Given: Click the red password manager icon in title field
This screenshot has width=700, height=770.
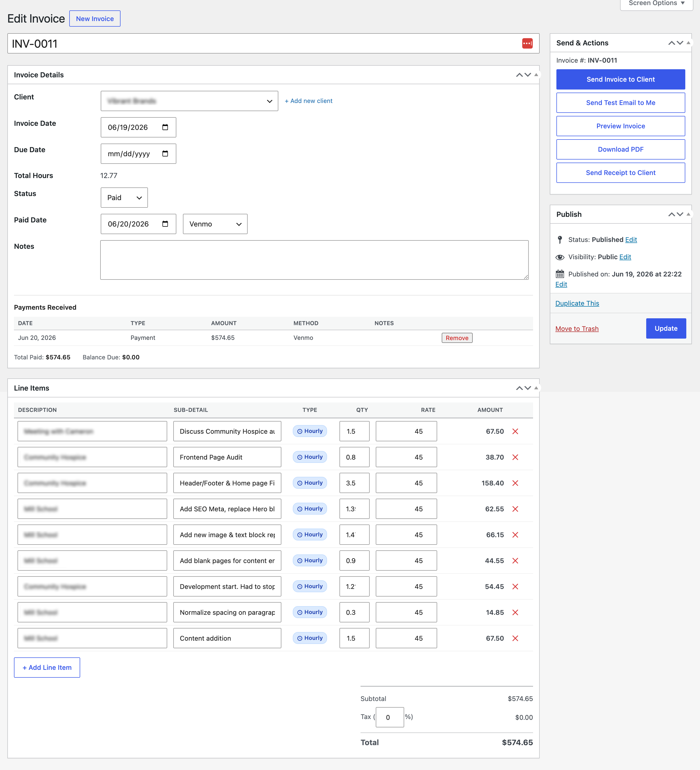Looking at the screenshot, I should [527, 44].
